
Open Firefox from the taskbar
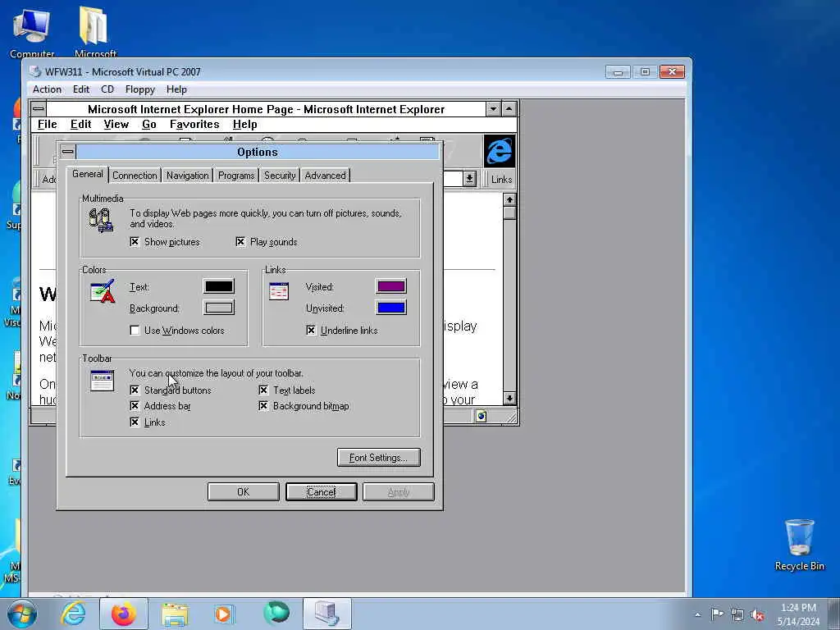[x=123, y=614]
